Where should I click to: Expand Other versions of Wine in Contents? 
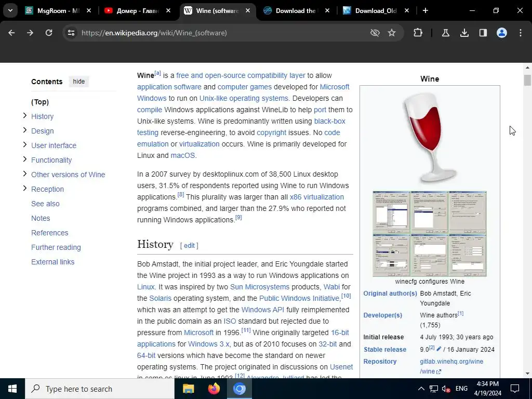[24, 174]
